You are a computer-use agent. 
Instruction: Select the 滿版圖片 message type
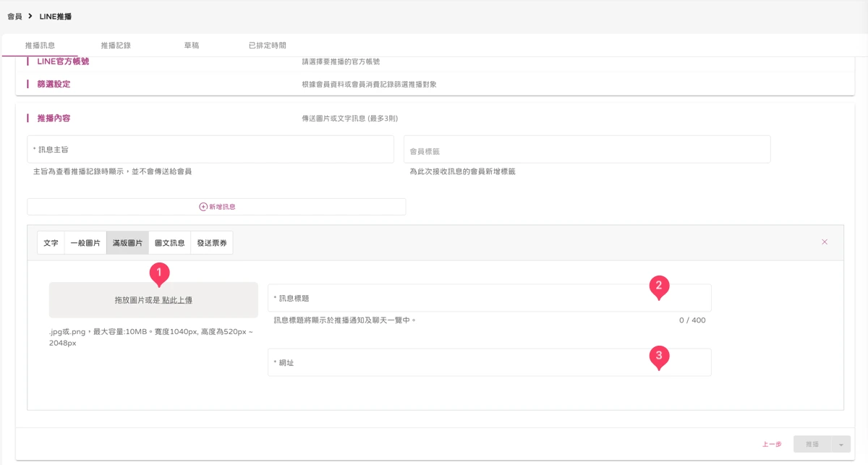127,243
